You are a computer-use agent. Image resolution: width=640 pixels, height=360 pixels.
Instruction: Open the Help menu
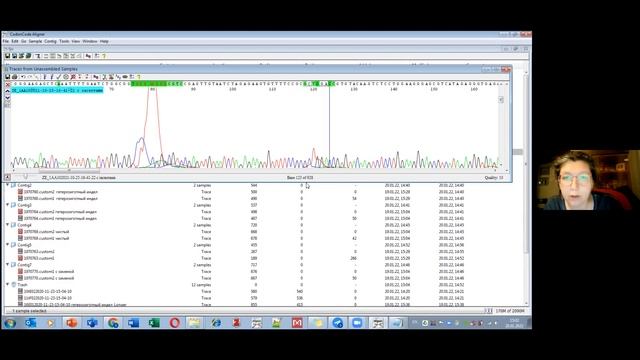[x=104, y=42]
